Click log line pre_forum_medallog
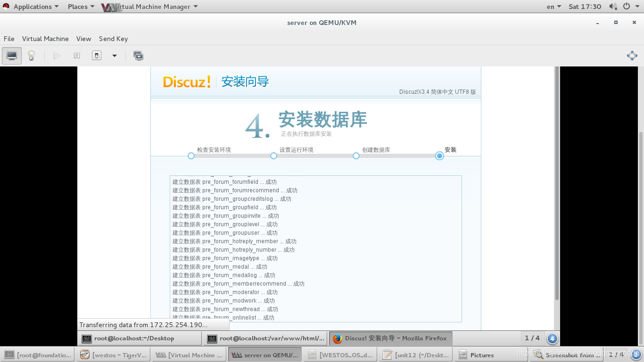644x362 pixels. click(224, 275)
